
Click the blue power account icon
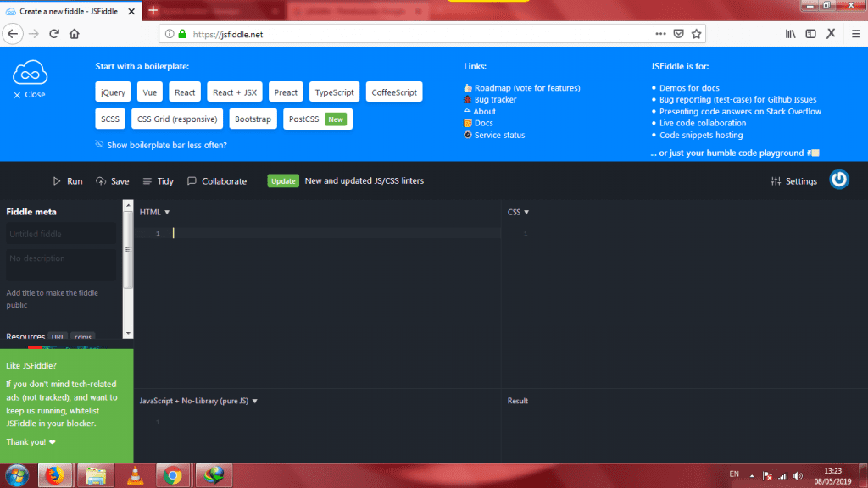[838, 180]
